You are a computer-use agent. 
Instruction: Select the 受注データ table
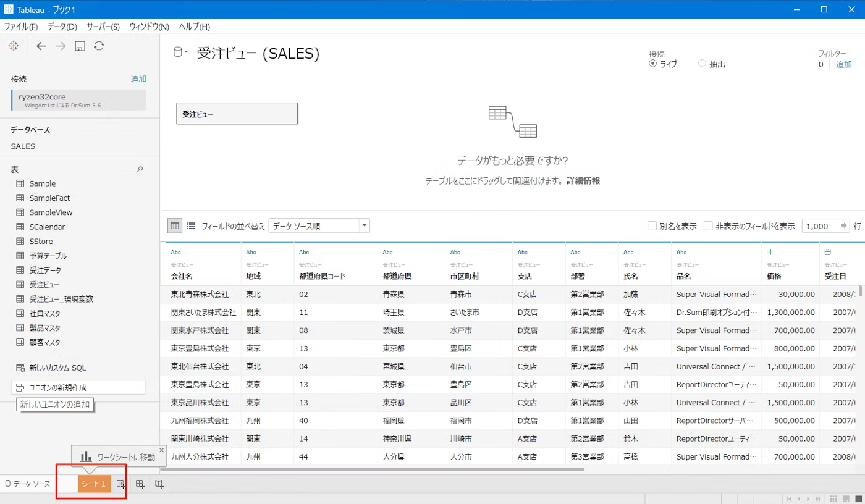45,270
